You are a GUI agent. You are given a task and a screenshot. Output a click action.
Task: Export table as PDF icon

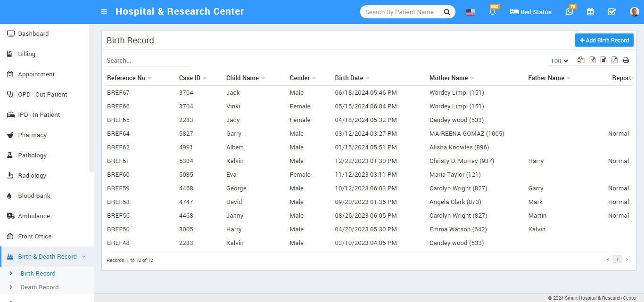click(x=614, y=60)
